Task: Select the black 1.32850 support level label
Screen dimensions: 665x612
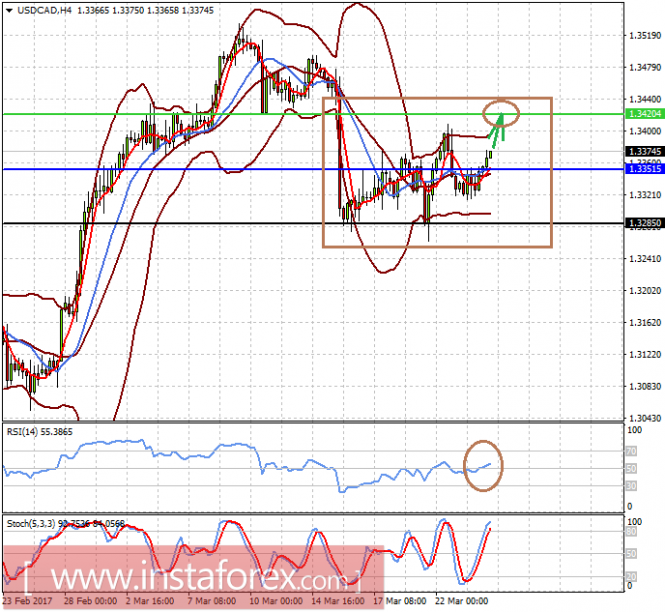Action: (x=645, y=223)
